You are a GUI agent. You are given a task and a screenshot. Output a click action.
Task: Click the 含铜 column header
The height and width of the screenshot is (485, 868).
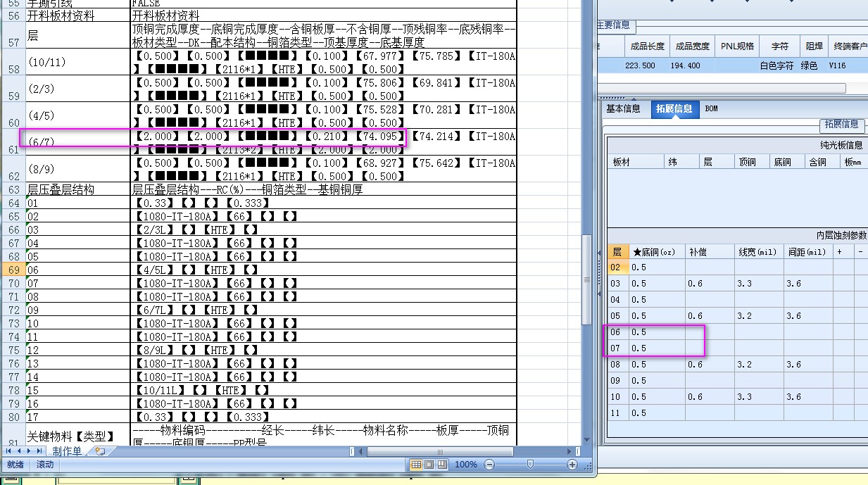click(x=822, y=162)
